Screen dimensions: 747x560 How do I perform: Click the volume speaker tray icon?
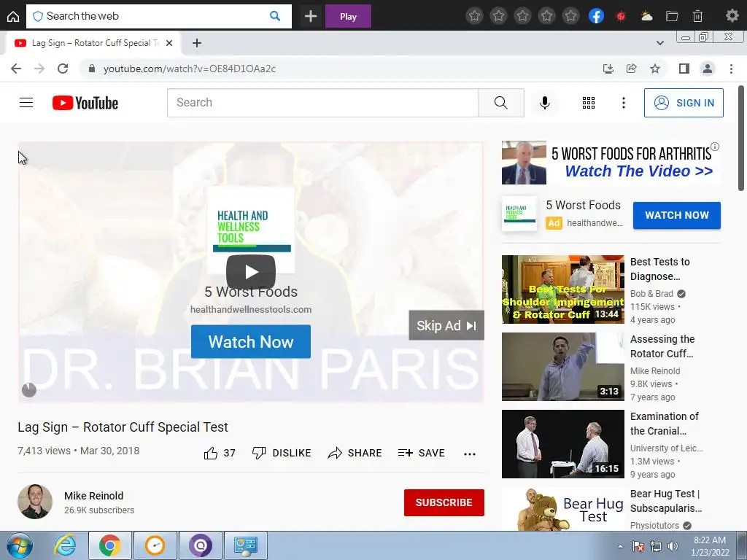tap(673, 546)
